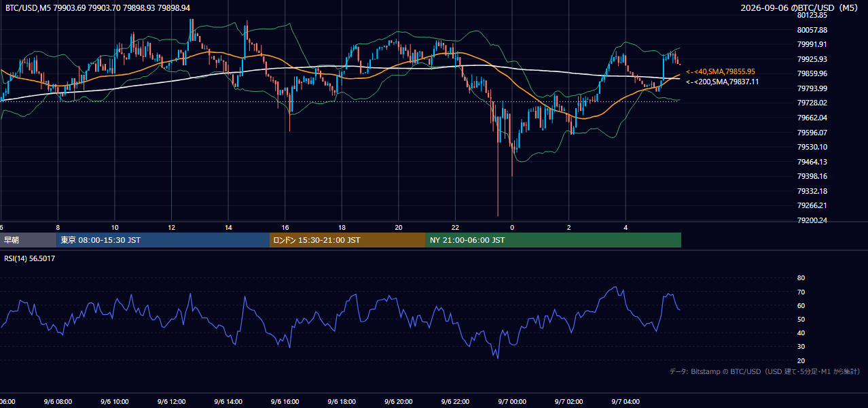Image resolution: width=868 pixels, height=408 pixels.
Task: Click the RSI scale value 80
Action: (x=801, y=278)
